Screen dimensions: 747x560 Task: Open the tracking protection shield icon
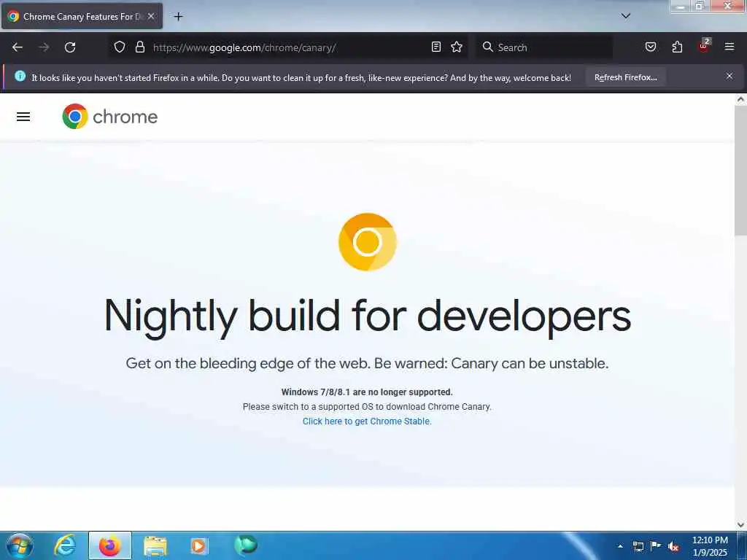tap(120, 47)
